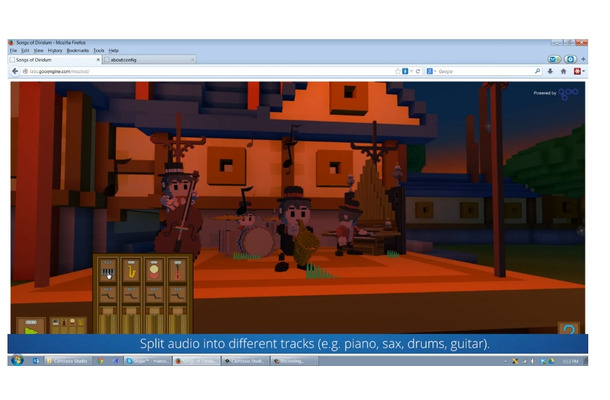Open the Help menu
The image size is (610, 400).
[x=114, y=51]
